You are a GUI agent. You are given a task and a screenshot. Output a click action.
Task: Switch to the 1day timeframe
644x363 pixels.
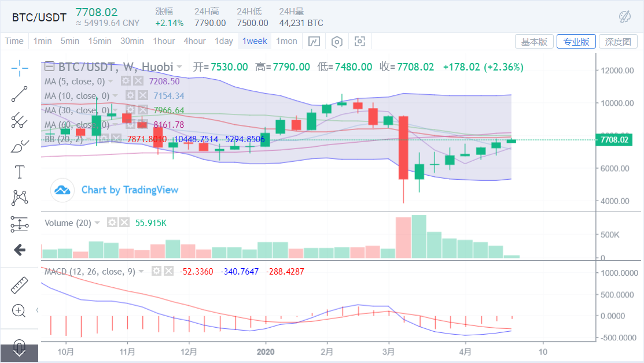point(223,41)
